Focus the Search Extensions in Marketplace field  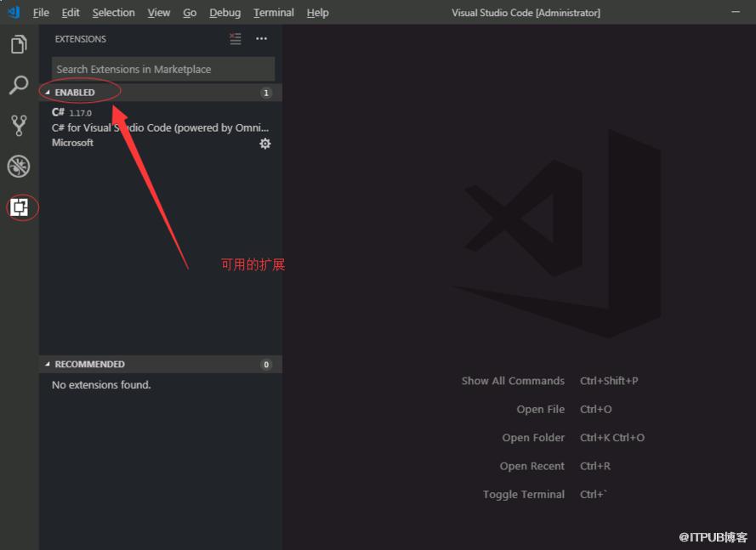(x=163, y=69)
